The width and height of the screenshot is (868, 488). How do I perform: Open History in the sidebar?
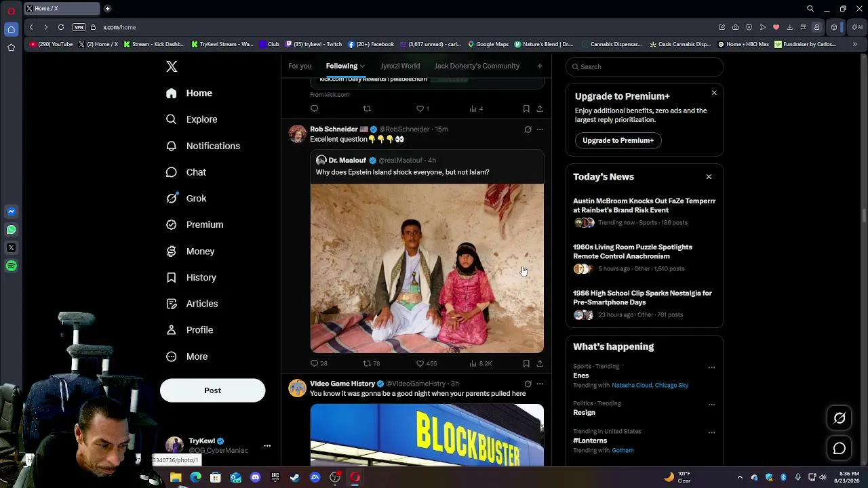point(192,278)
